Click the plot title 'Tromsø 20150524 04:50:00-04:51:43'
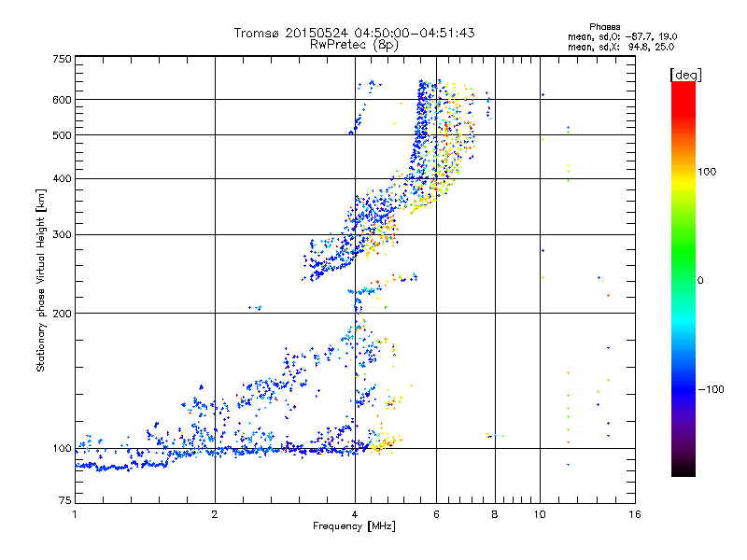 (x=354, y=33)
